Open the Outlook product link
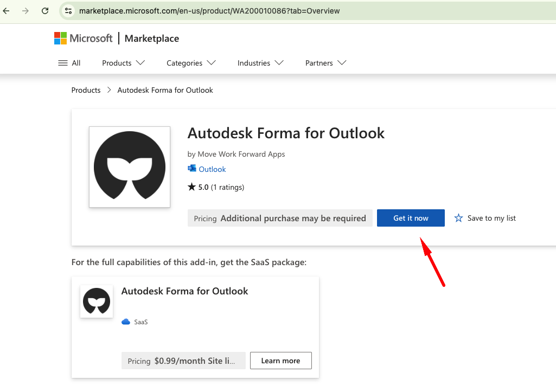 212,169
